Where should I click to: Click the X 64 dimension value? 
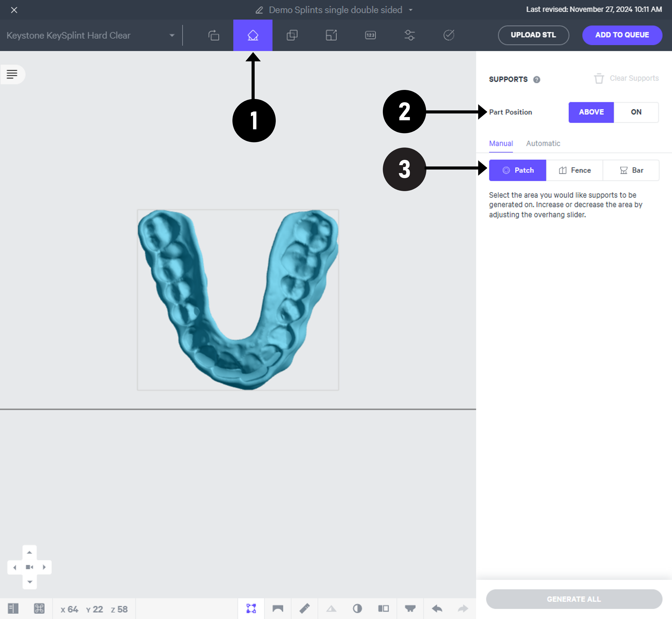tap(69, 609)
